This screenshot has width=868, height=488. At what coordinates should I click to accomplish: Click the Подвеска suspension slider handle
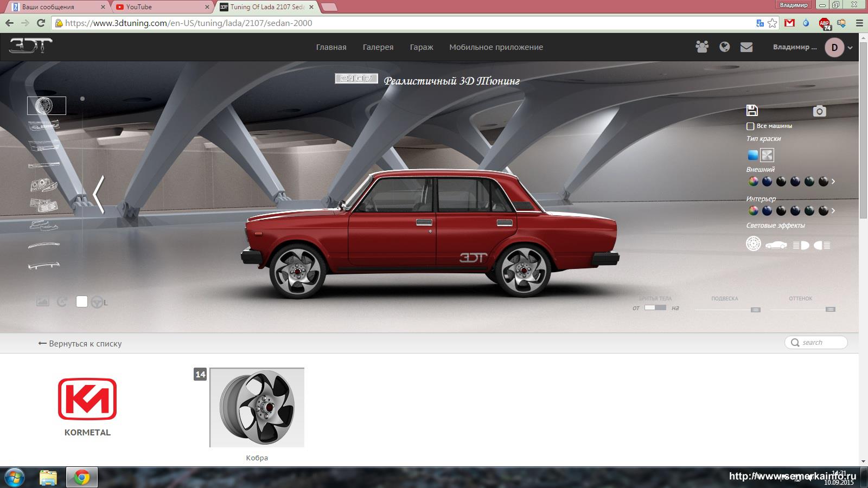pos(755,310)
